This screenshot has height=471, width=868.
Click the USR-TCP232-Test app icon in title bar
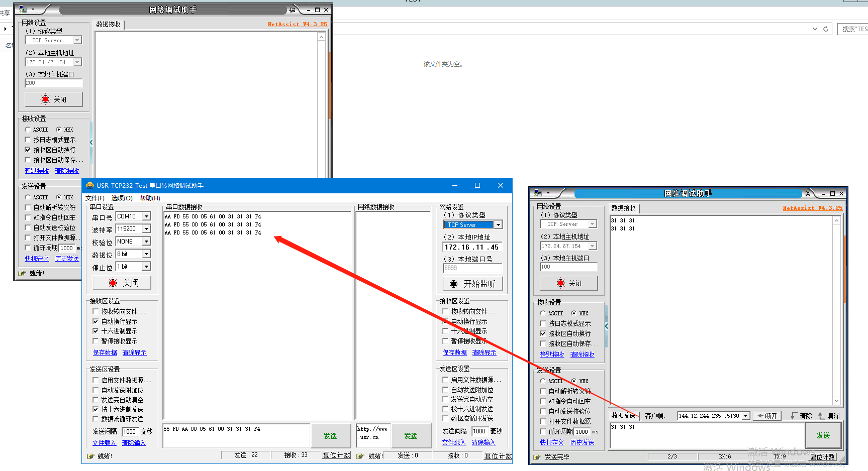tap(90, 185)
